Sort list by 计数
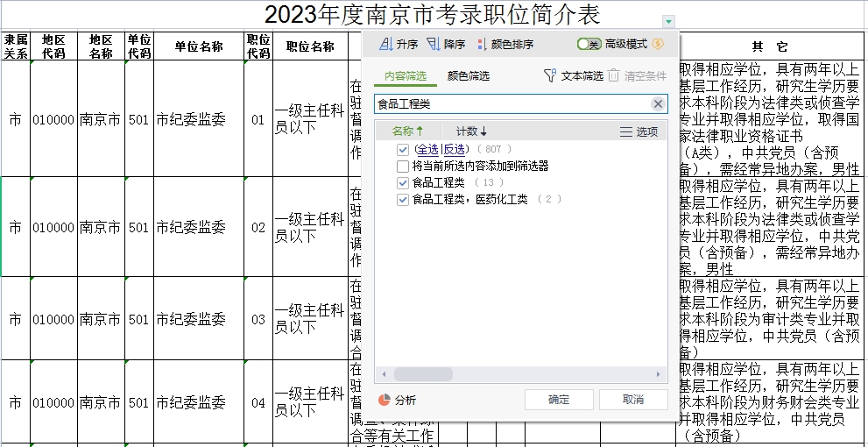Viewport: 868px width, 447px height. [x=471, y=131]
